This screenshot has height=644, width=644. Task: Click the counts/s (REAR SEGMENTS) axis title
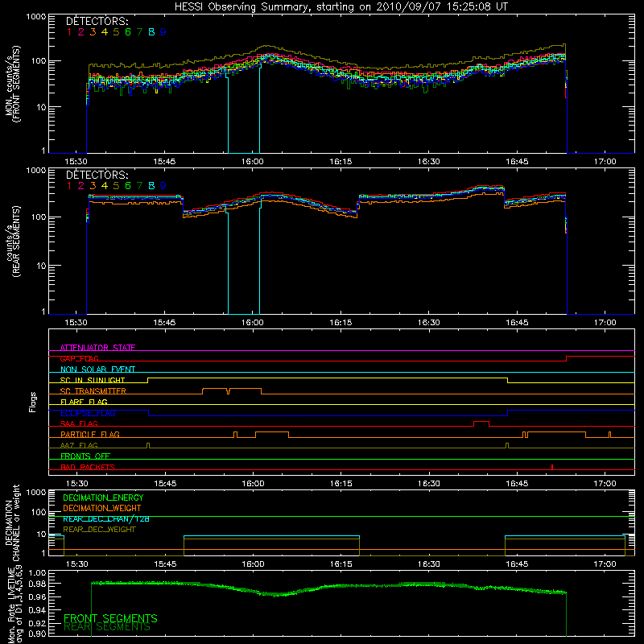pos(13,242)
